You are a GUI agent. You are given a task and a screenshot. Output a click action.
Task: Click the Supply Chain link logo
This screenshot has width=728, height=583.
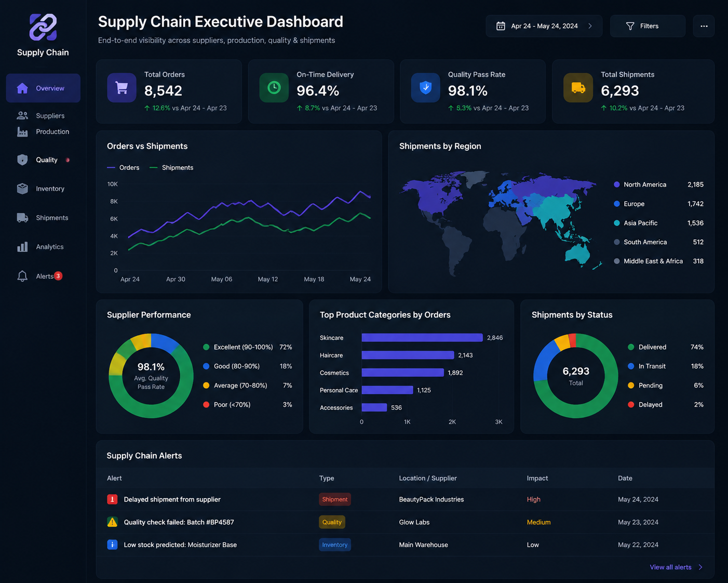click(43, 27)
